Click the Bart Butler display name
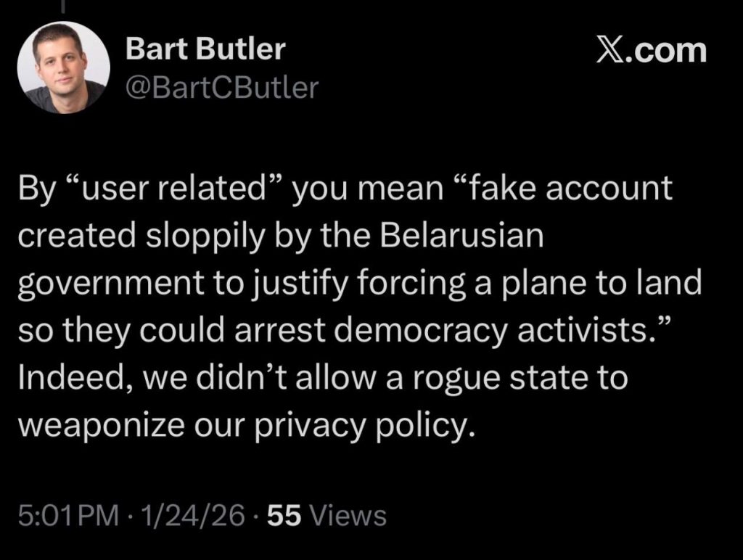This screenshot has width=743, height=560. (x=205, y=50)
